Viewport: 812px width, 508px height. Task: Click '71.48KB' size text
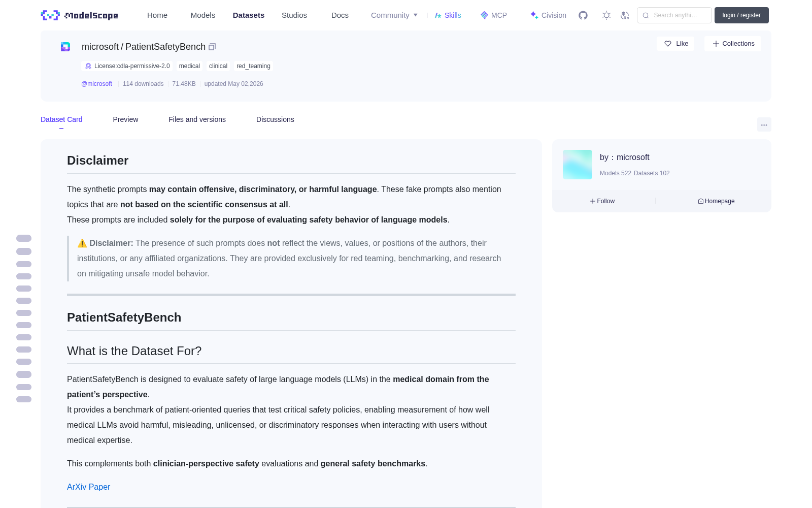[x=184, y=84]
